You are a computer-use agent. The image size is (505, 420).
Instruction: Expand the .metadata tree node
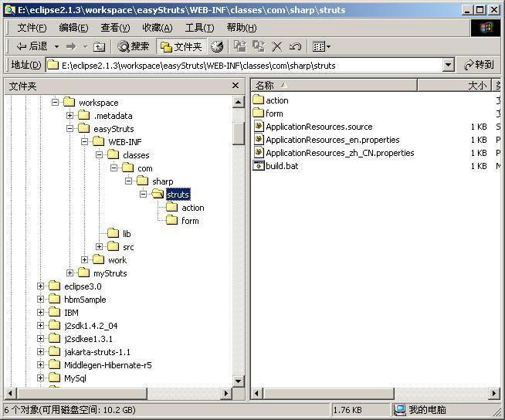[x=70, y=115]
